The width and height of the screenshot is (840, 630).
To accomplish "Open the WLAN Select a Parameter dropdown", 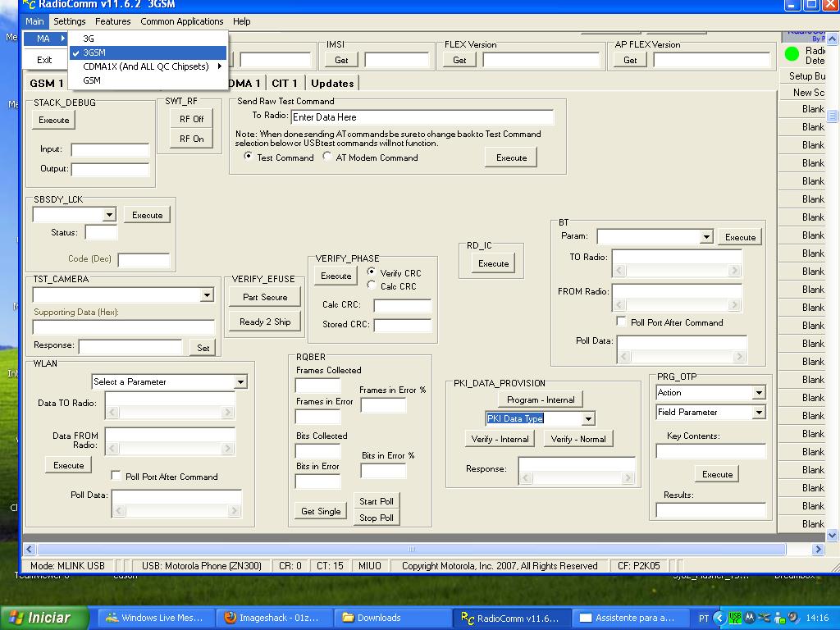I will 240,381.
